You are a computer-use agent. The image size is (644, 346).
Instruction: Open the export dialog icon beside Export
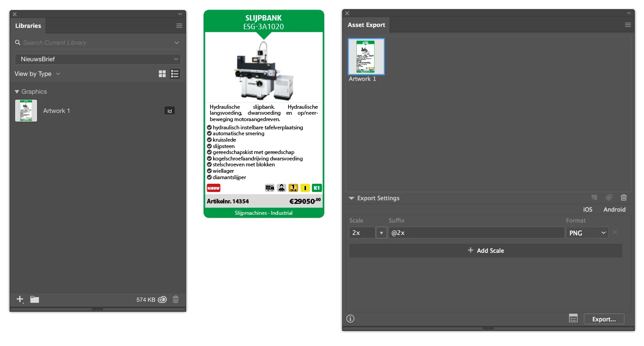[574, 319]
